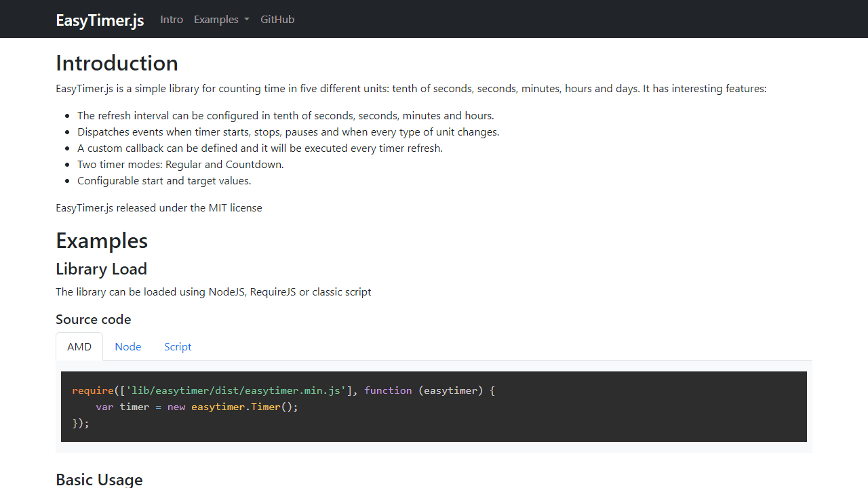Click 'Configurable start and target values' bullet
This screenshot has height=488, width=868.
click(x=164, y=181)
